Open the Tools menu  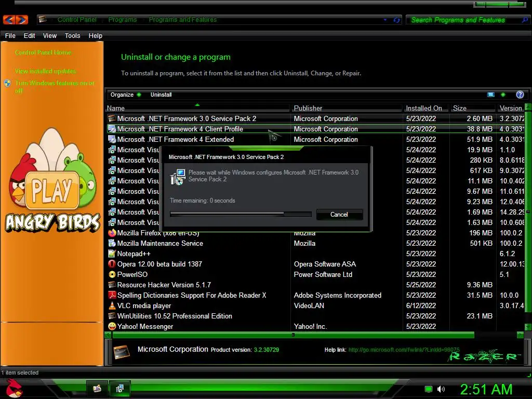72,36
